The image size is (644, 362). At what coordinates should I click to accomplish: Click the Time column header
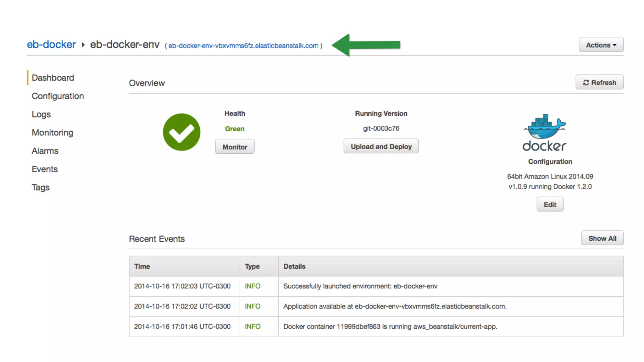tap(142, 266)
